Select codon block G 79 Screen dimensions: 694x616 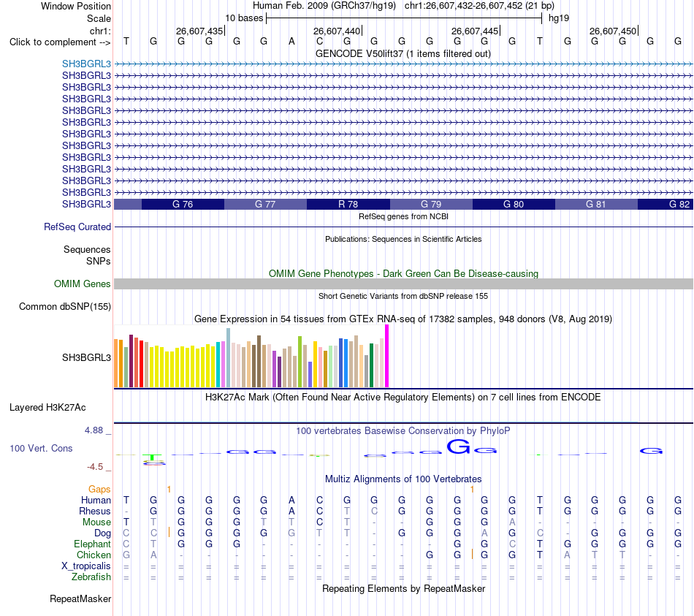point(431,204)
